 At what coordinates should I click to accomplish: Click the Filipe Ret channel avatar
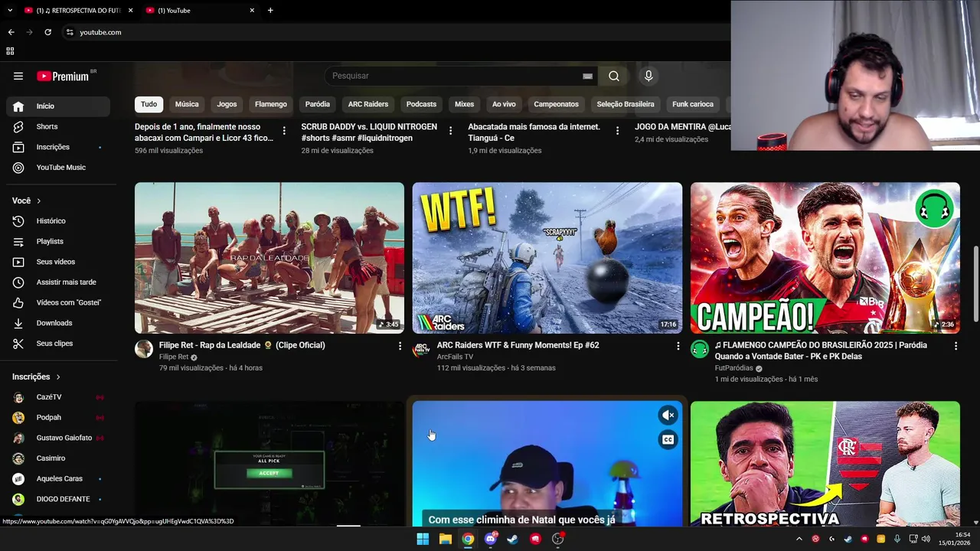click(144, 349)
